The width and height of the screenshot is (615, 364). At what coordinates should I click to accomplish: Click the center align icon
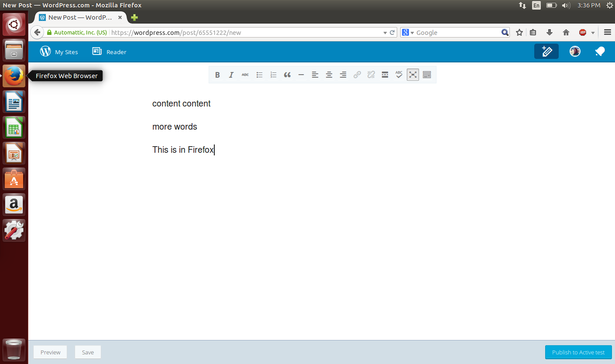click(329, 75)
